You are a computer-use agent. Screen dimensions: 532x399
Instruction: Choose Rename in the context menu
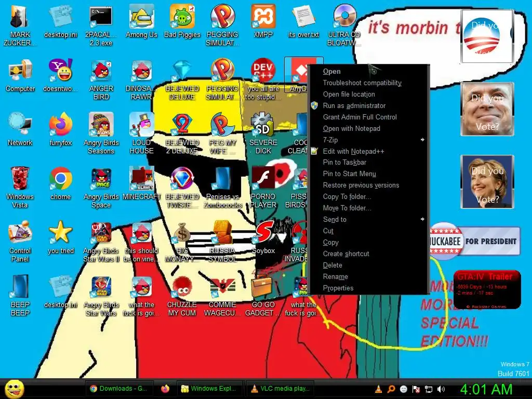[x=368, y=276]
